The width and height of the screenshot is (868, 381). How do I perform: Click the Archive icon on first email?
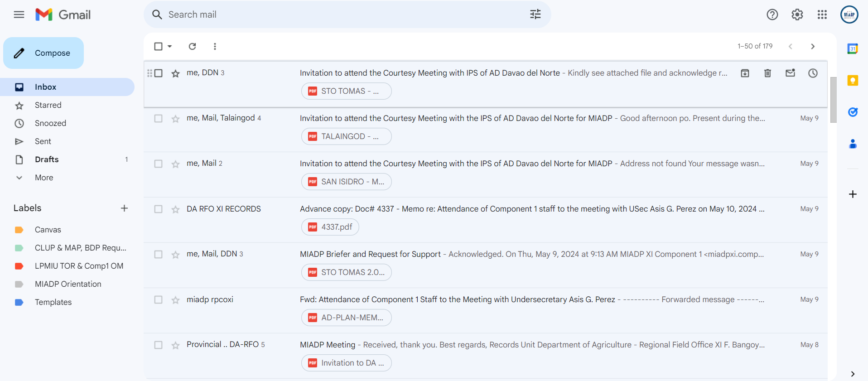pyautogui.click(x=745, y=73)
